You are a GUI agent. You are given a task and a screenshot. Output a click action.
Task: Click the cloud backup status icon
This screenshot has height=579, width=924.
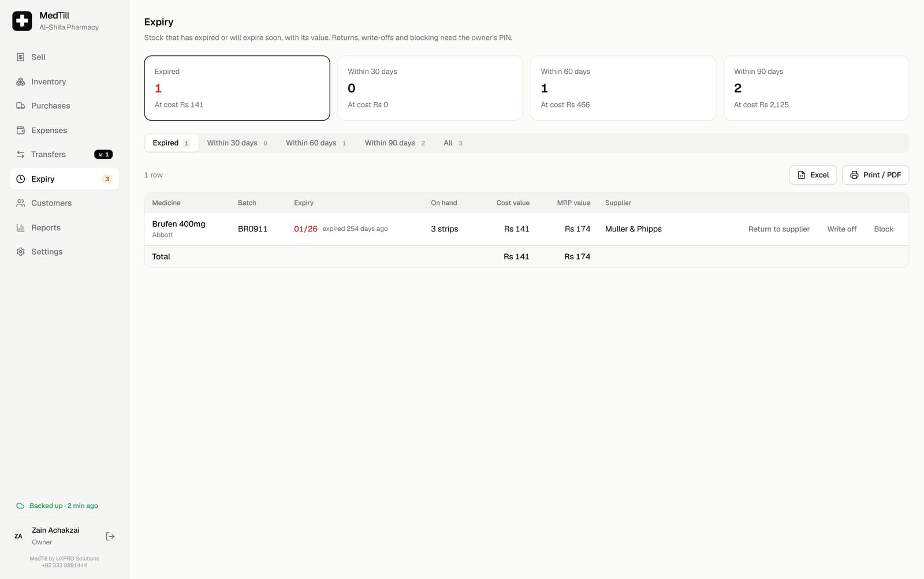pyautogui.click(x=20, y=506)
